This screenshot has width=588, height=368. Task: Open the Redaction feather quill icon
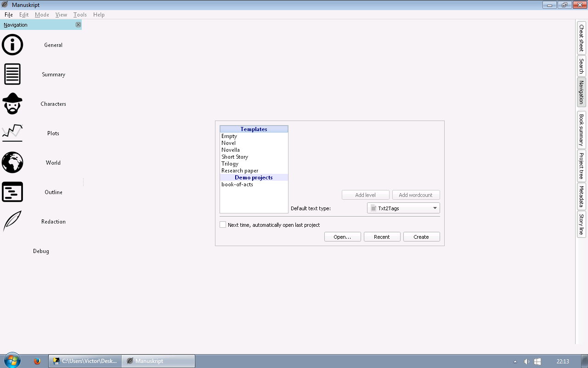[x=12, y=221]
